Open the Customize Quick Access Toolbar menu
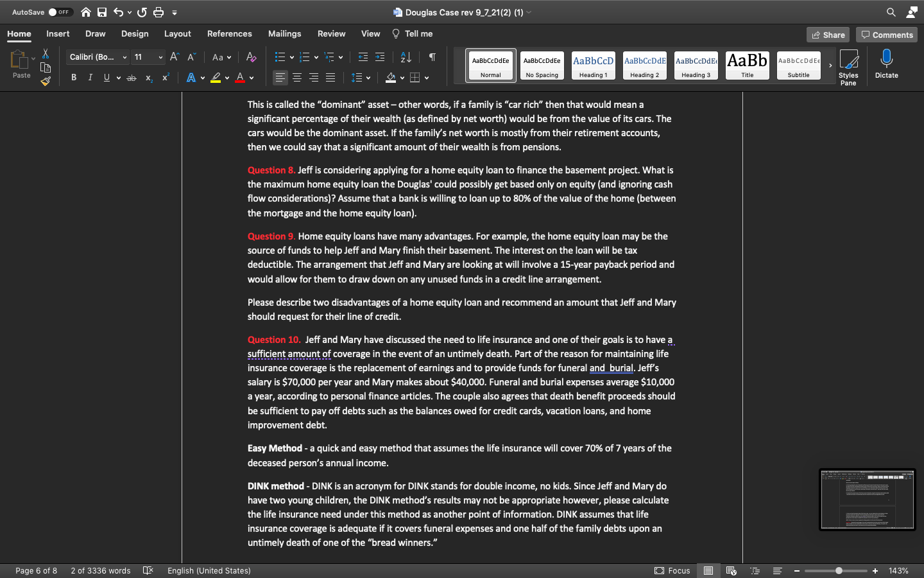 [x=175, y=12]
